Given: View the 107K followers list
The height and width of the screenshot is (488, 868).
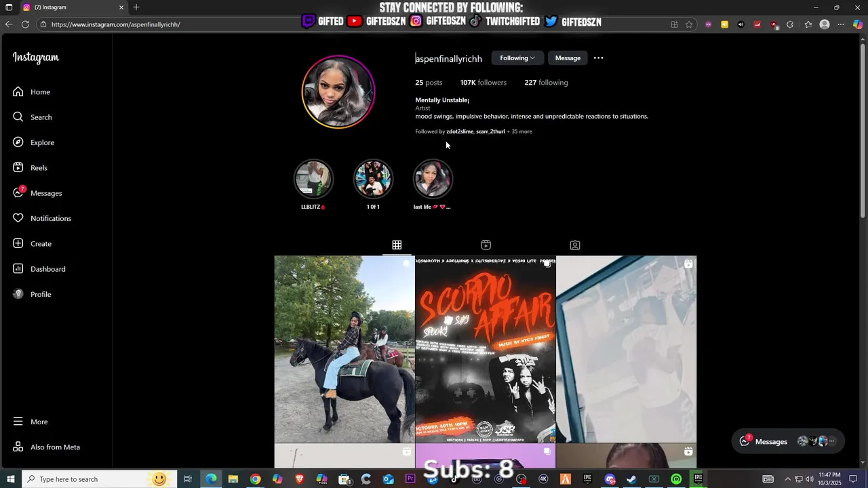Looking at the screenshot, I should (x=483, y=83).
